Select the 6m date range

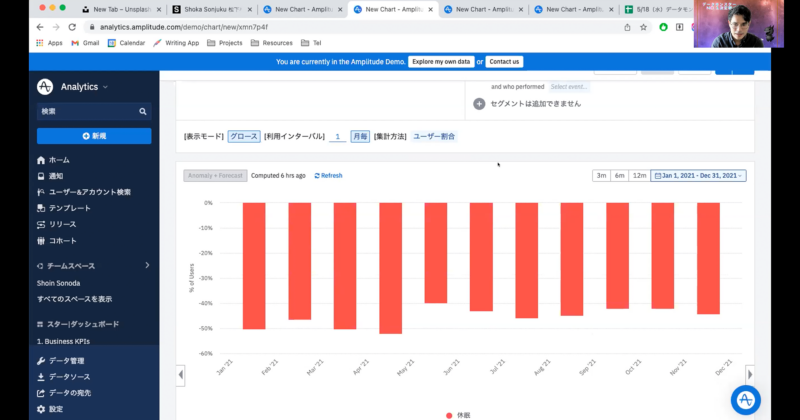point(619,176)
